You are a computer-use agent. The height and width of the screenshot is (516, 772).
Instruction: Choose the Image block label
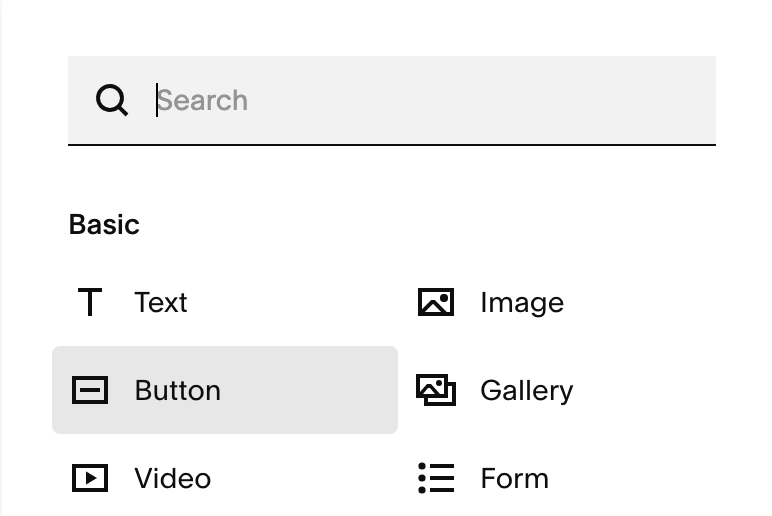522,302
